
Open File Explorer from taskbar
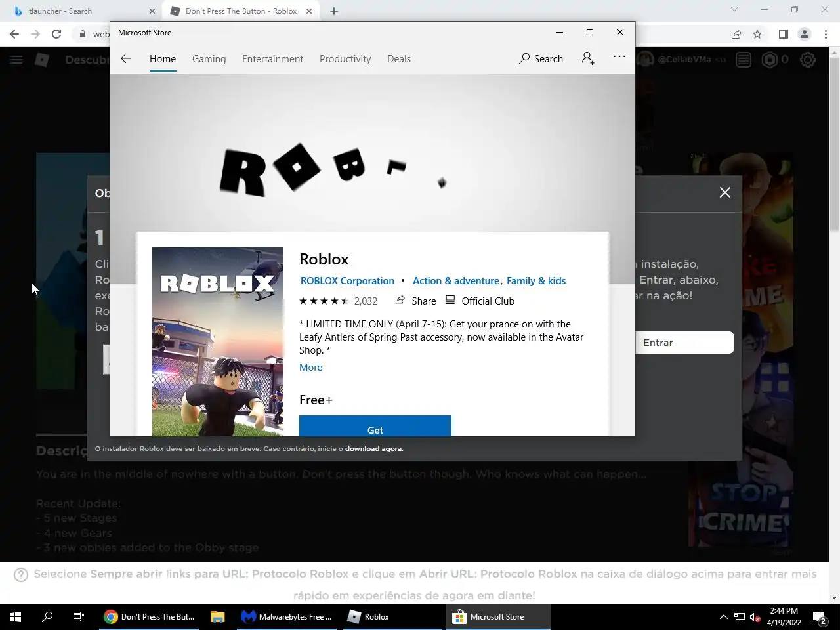[218, 617]
